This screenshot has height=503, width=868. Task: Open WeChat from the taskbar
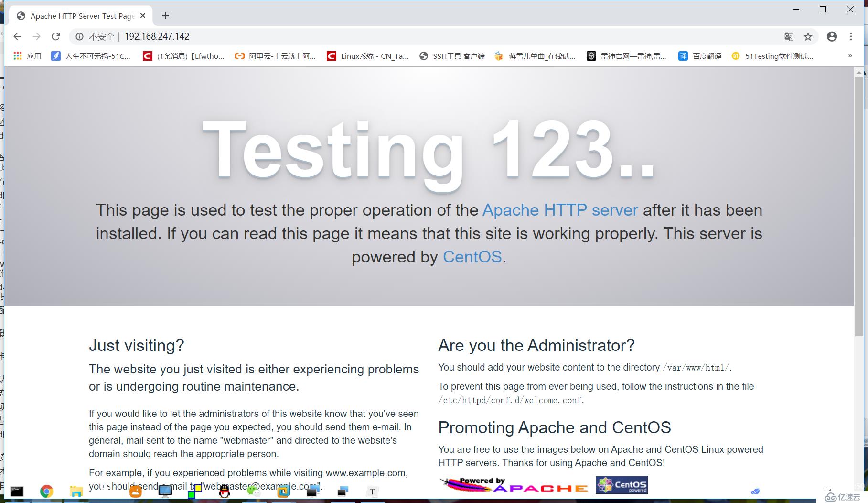pos(254,491)
